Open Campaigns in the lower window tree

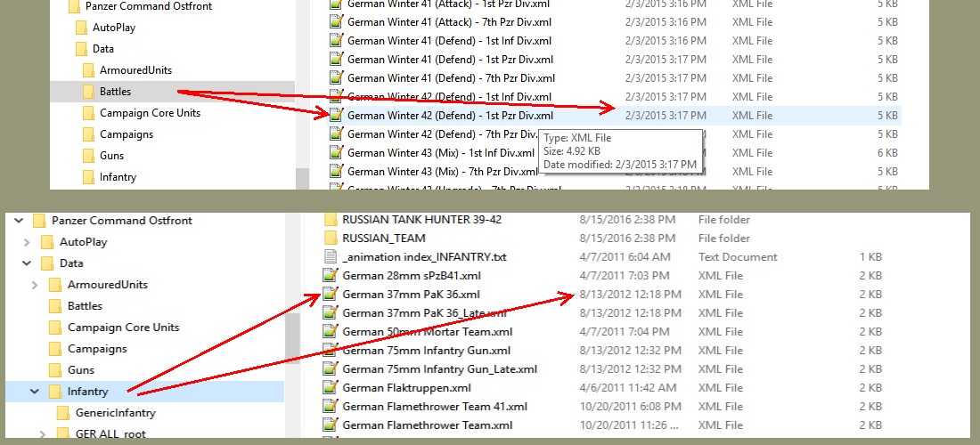(97, 348)
